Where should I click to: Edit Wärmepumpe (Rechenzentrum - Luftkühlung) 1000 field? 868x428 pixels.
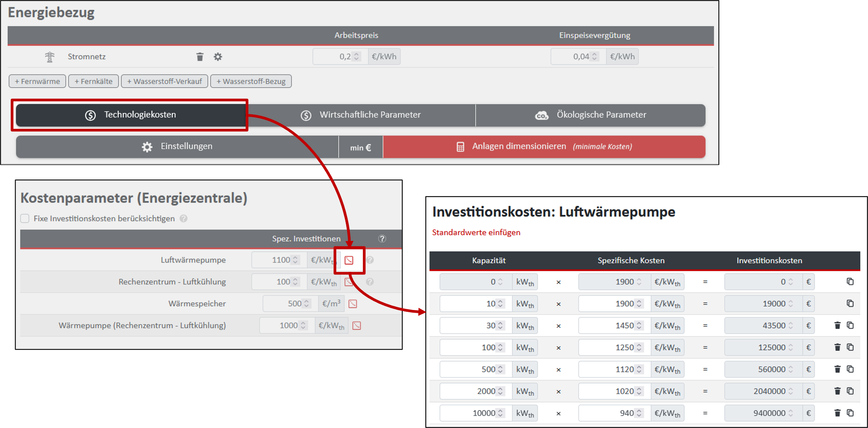(287, 326)
